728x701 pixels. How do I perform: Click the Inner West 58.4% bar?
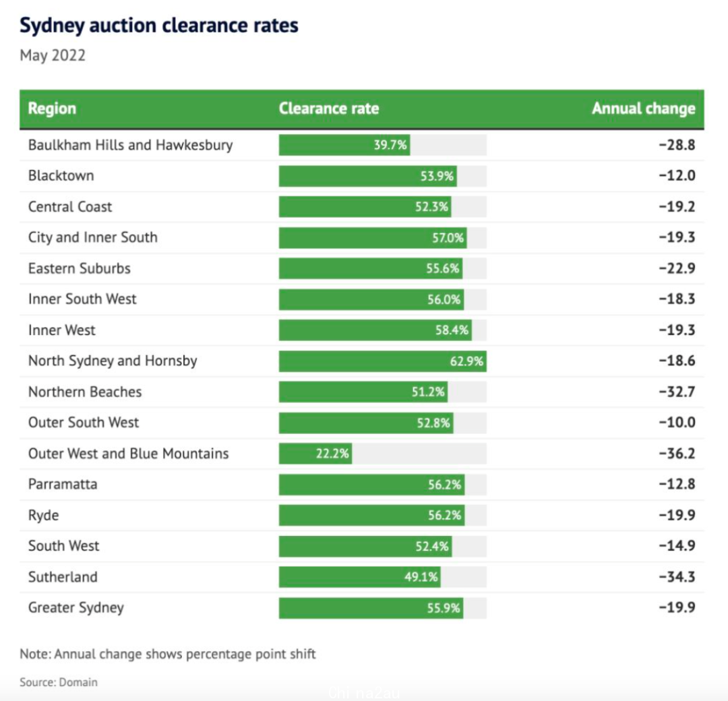[x=375, y=330]
